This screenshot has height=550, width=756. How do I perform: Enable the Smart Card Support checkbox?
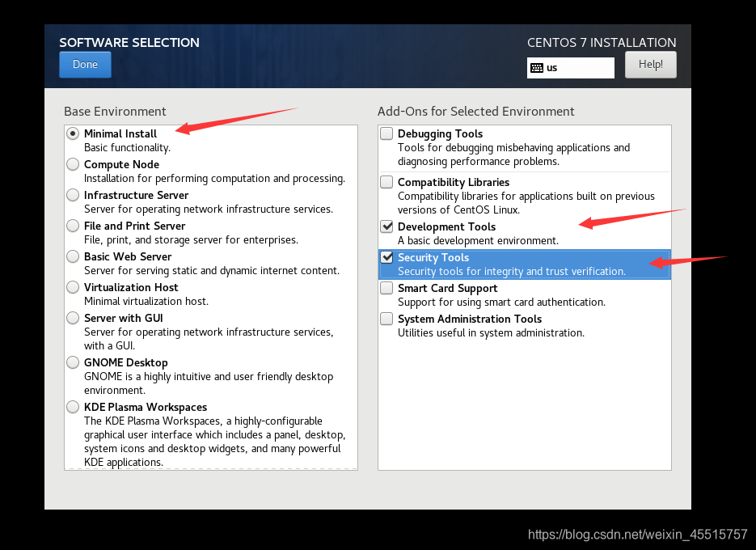point(386,289)
